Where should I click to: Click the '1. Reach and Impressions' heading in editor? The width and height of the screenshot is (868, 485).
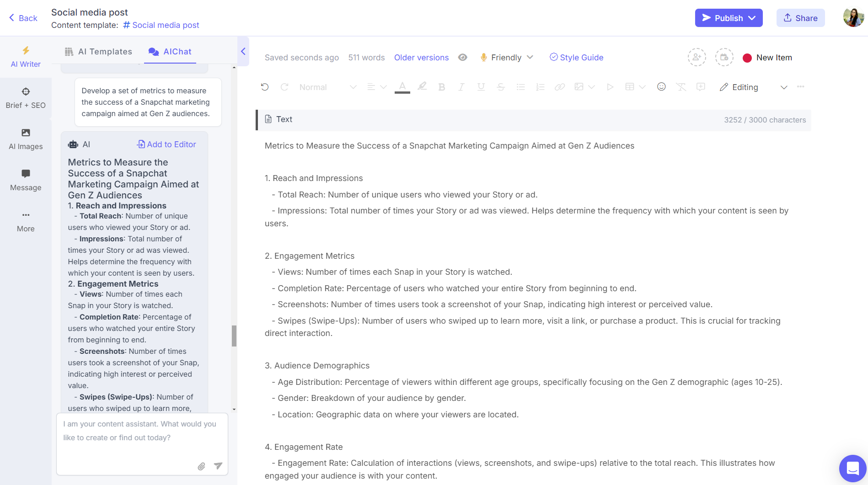(x=314, y=178)
